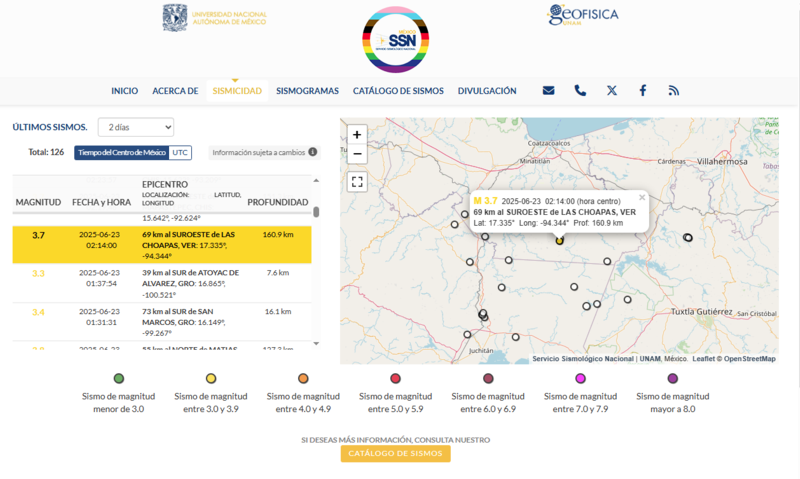The height and width of the screenshot is (479, 800).
Task: Click the SSN rainbow logo
Action: 395,40
